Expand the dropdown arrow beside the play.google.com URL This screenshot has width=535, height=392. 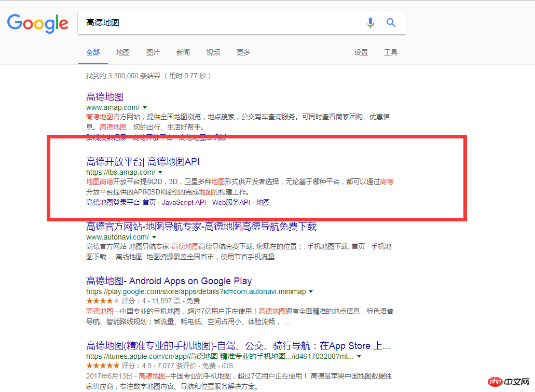point(311,292)
